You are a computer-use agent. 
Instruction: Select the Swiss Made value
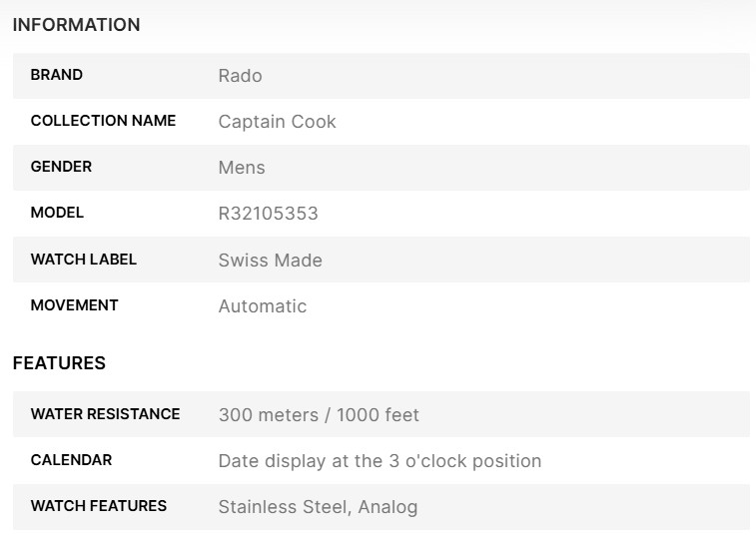click(270, 261)
